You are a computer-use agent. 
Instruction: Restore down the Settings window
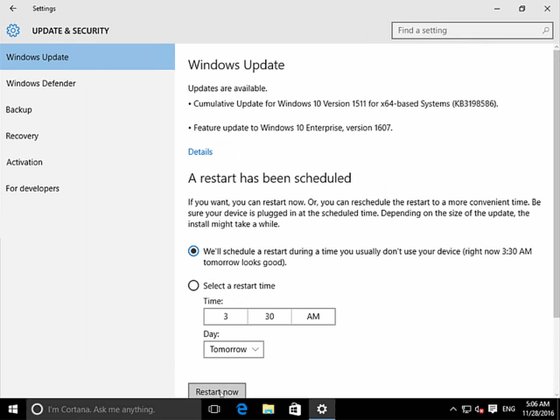pyautogui.click(x=522, y=9)
